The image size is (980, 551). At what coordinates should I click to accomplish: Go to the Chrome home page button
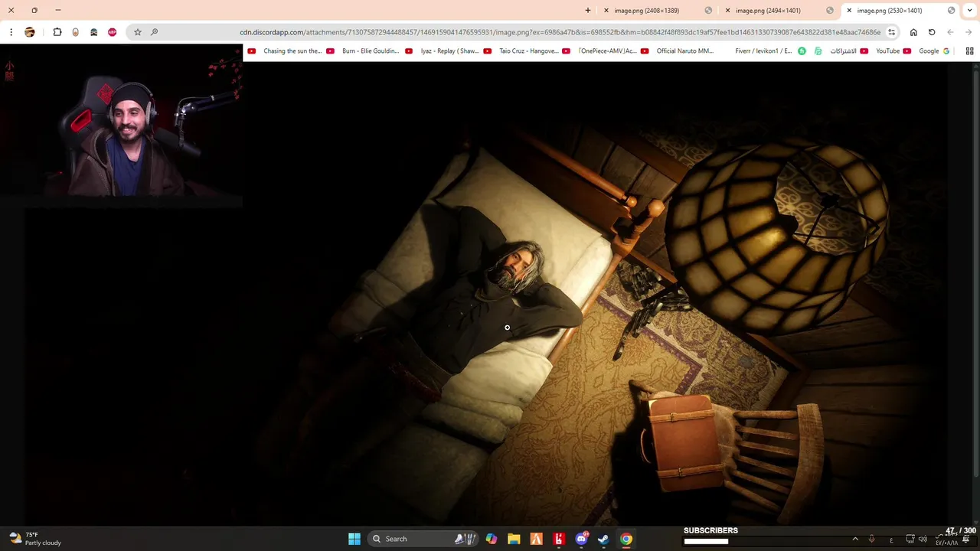(x=913, y=32)
